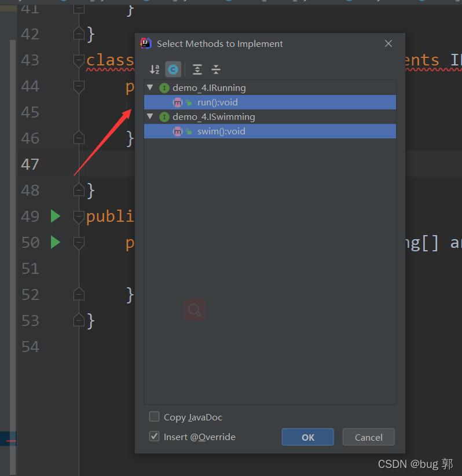The image size is (462, 476).
Task: Click the IntelliJ logo in dialog title
Action: point(146,43)
